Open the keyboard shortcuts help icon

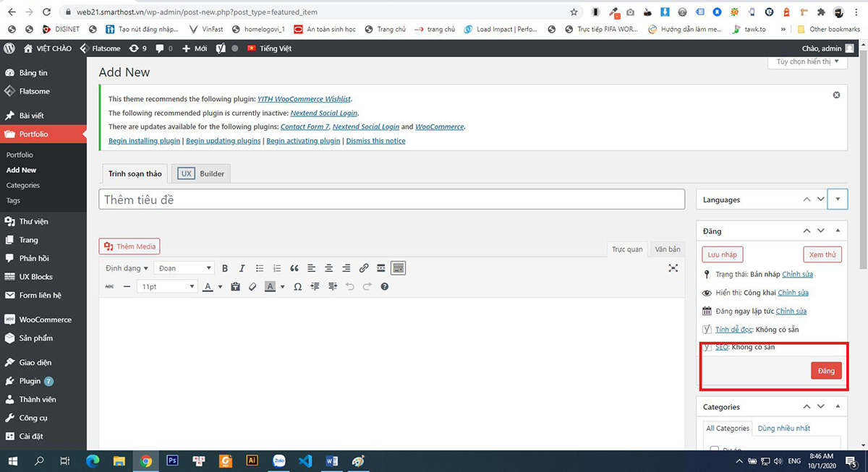pyautogui.click(x=385, y=287)
